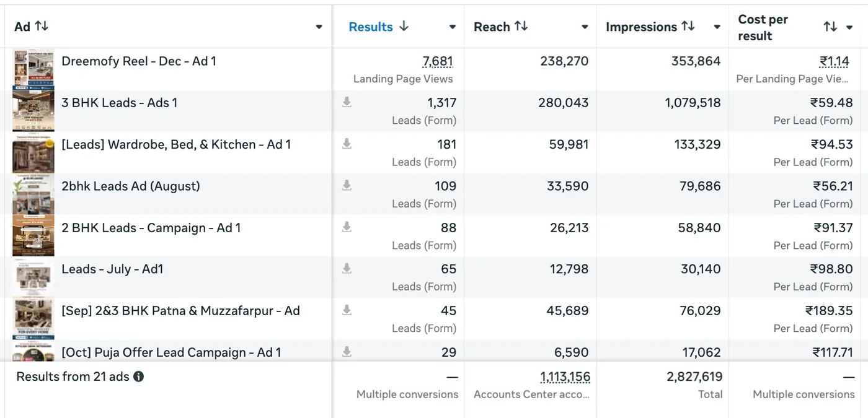Download leads for 2 BHK Leads - Campaign
Screen dimensions: 868x418
[347, 227]
